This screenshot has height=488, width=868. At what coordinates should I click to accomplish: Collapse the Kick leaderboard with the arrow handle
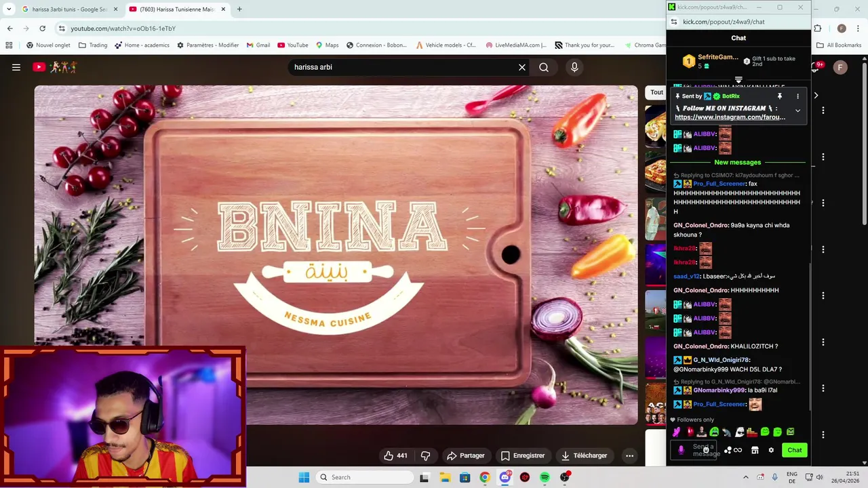point(738,80)
